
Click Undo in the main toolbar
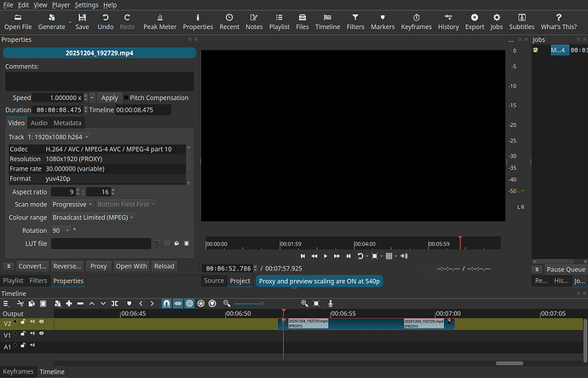point(106,22)
